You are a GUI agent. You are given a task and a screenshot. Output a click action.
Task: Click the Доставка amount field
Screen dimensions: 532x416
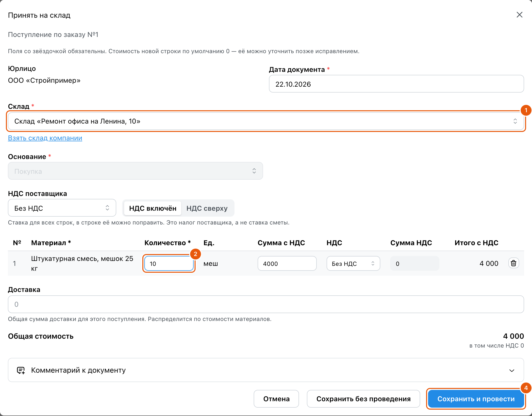click(x=266, y=304)
